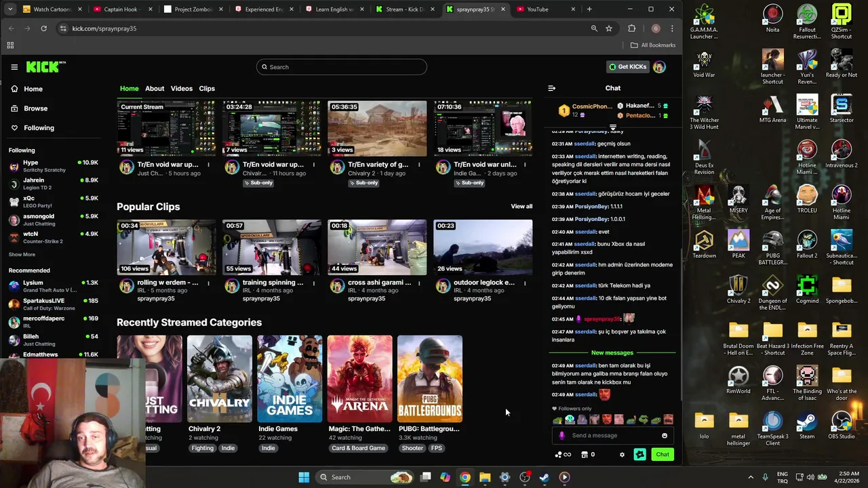Screen dimensions: 868x488
Task: Select the RimWorld desktop icon
Action: 738,381
